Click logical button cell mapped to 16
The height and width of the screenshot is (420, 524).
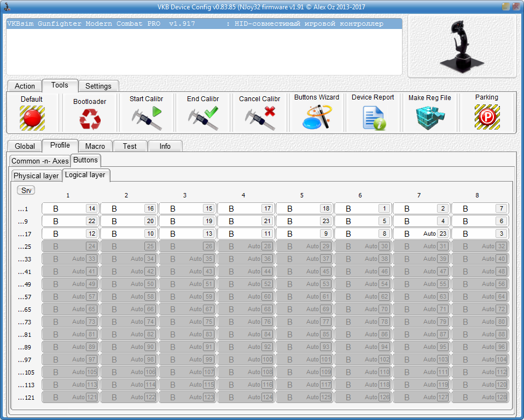(129, 208)
